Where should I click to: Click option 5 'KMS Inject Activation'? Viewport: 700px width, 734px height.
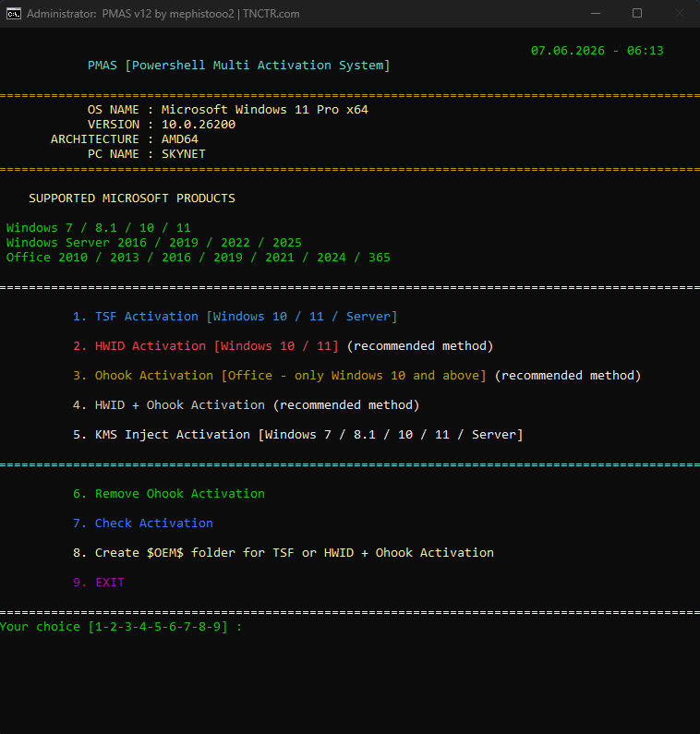coord(297,435)
